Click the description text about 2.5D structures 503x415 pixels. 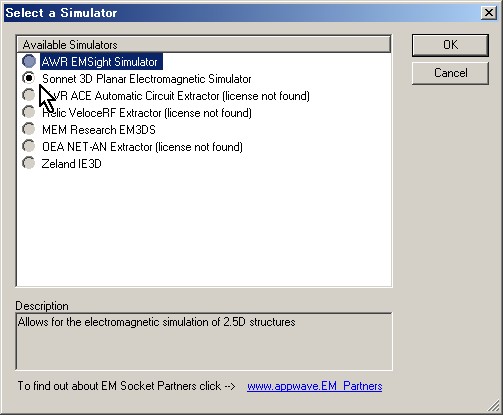coord(156,322)
